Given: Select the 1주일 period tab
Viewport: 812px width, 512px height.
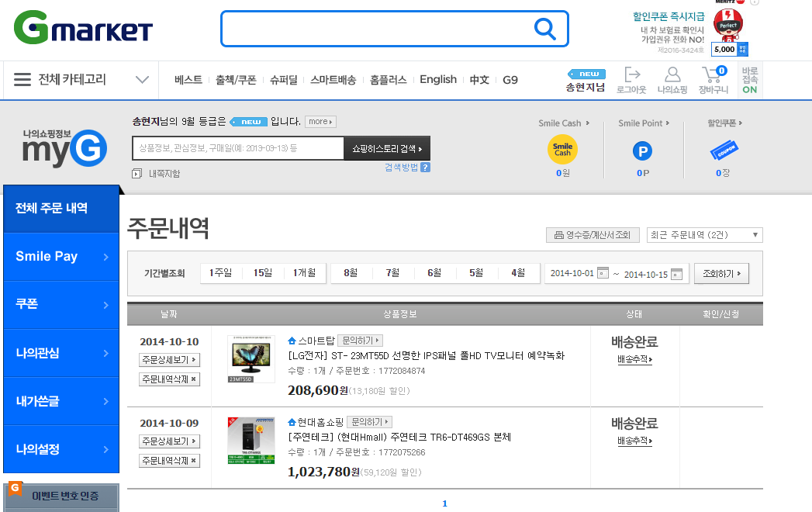Looking at the screenshot, I should coord(220,273).
